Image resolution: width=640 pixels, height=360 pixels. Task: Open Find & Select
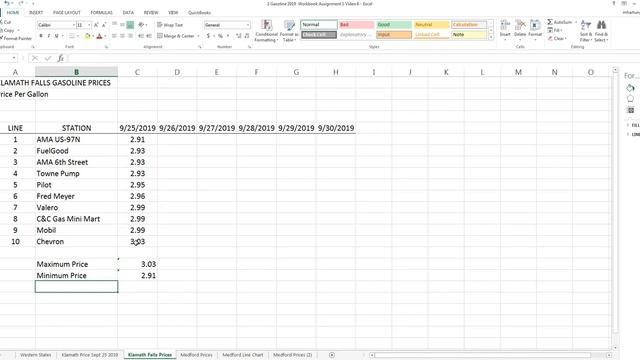[x=601, y=31]
